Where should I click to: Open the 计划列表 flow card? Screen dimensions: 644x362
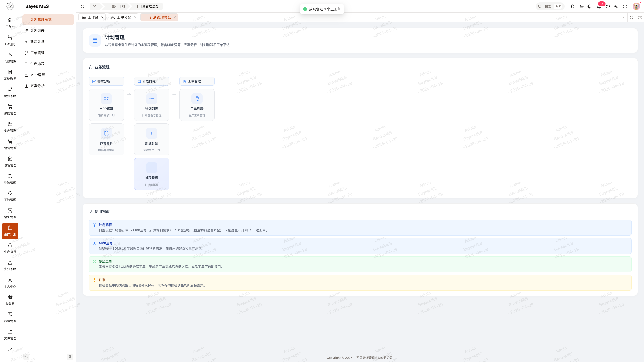[152, 105]
